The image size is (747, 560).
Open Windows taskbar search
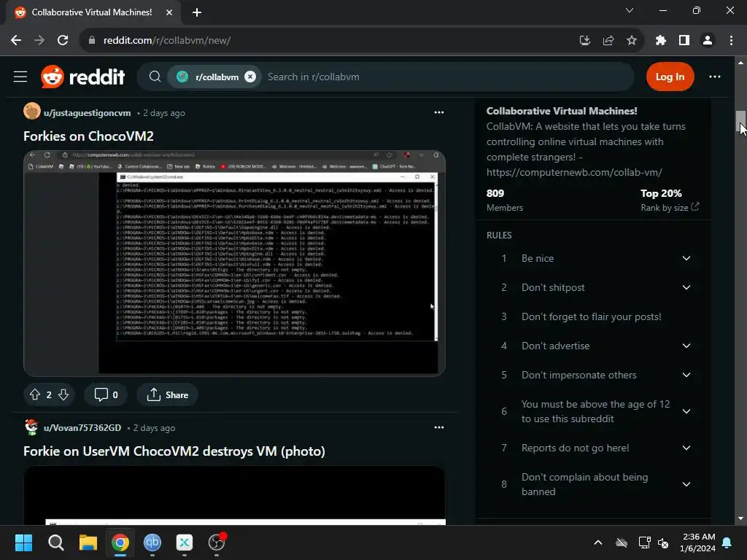click(x=55, y=542)
